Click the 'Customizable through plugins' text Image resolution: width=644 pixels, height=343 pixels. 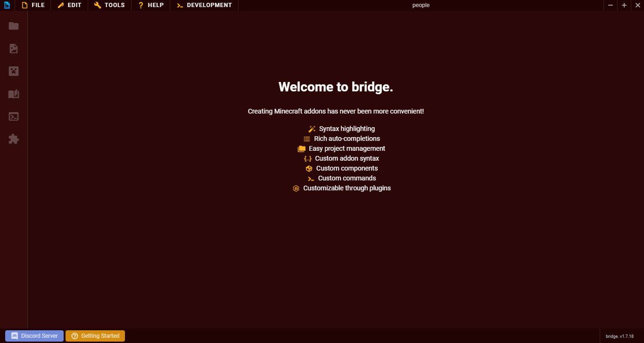[347, 188]
